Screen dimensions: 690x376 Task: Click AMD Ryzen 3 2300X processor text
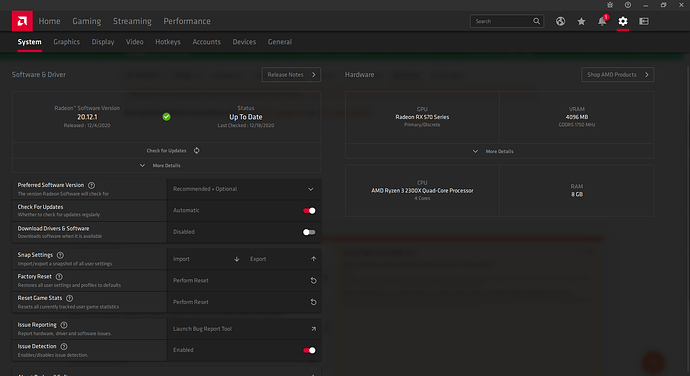click(x=422, y=191)
